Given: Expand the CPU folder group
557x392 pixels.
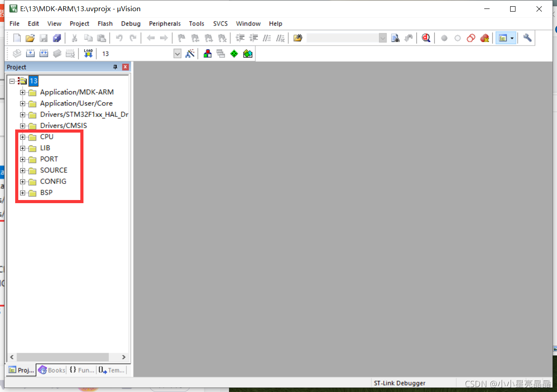Looking at the screenshot, I should click(22, 137).
